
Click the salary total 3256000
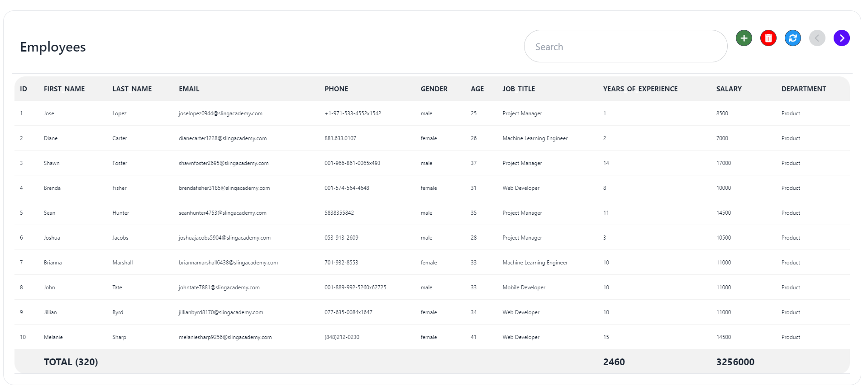pyautogui.click(x=735, y=362)
